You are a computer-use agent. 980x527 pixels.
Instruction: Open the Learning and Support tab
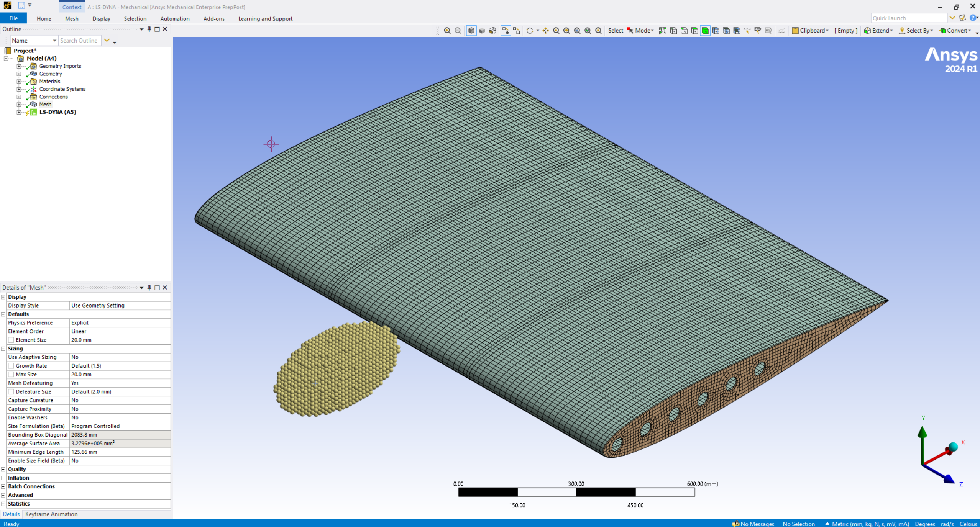coord(265,18)
